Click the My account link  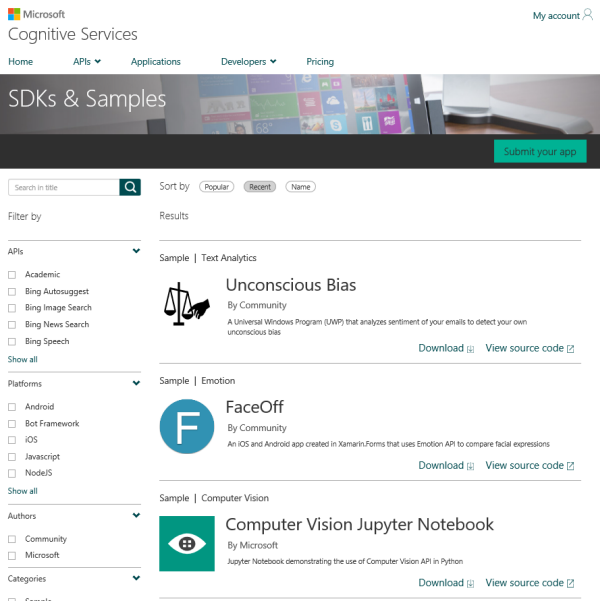coord(556,16)
